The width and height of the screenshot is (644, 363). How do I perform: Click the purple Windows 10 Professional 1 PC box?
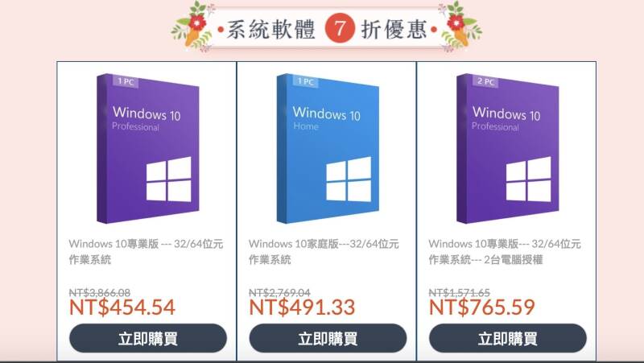[148, 149]
